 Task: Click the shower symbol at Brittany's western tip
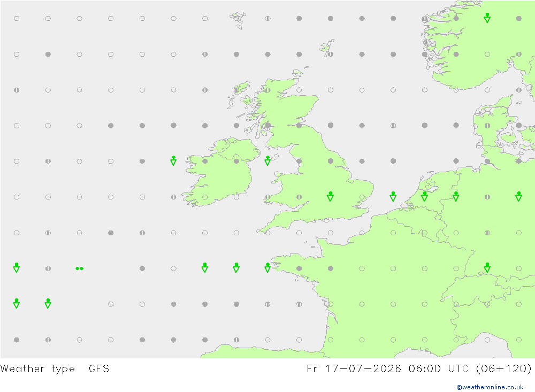coord(267,267)
